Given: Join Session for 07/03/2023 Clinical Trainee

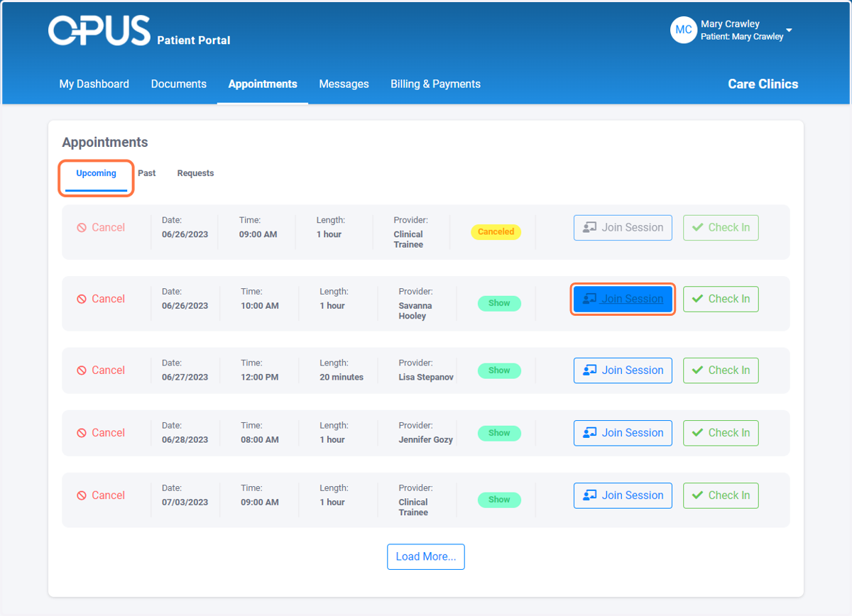Looking at the screenshot, I should tap(623, 495).
